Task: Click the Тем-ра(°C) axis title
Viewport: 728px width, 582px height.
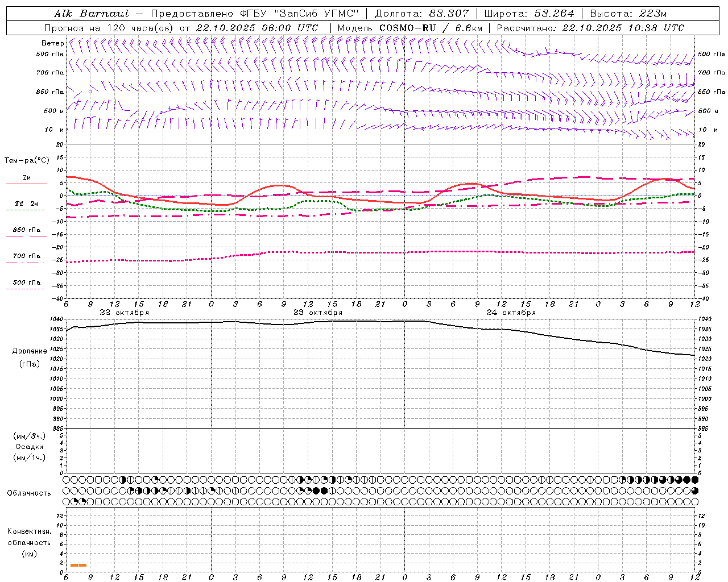Action: tap(27, 161)
